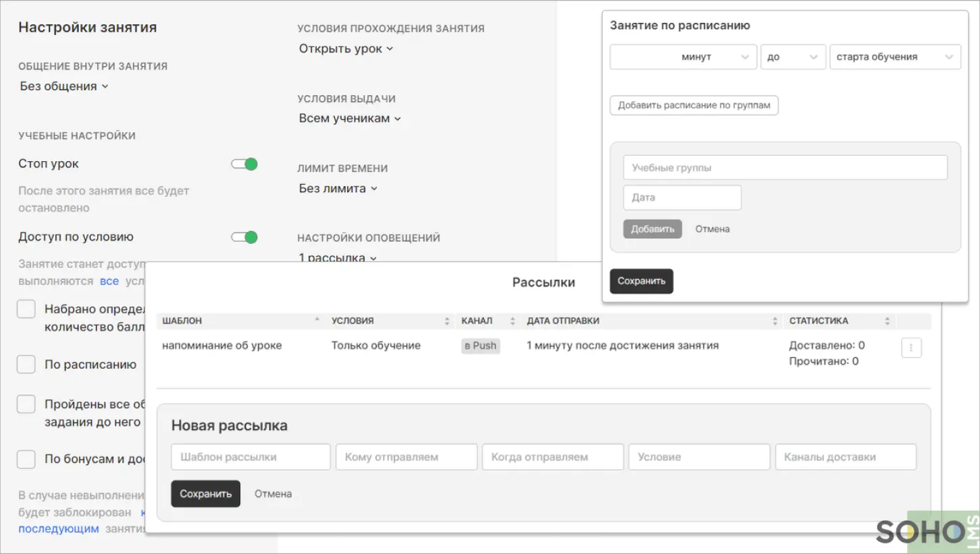This screenshot has height=554, width=980.
Task: Click the Когда отправляем field
Action: 553,456
